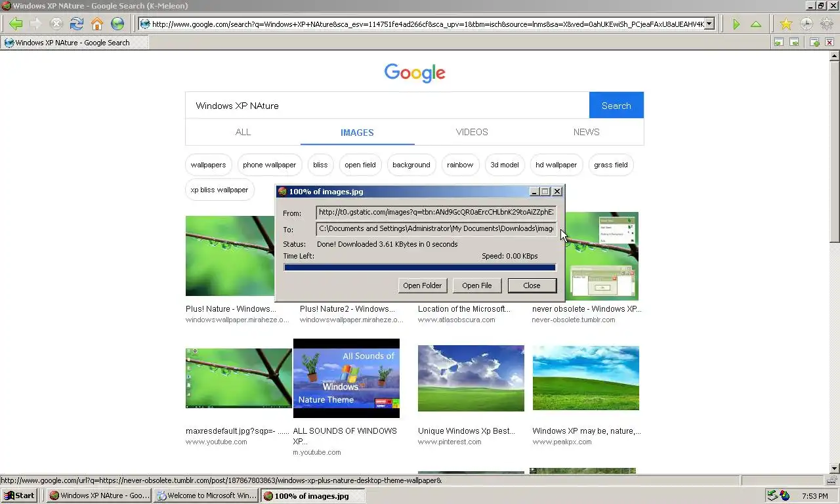The height and width of the screenshot is (504, 840).
Task: Select the xp bliss wallpaper filter chip
Action: pos(219,190)
